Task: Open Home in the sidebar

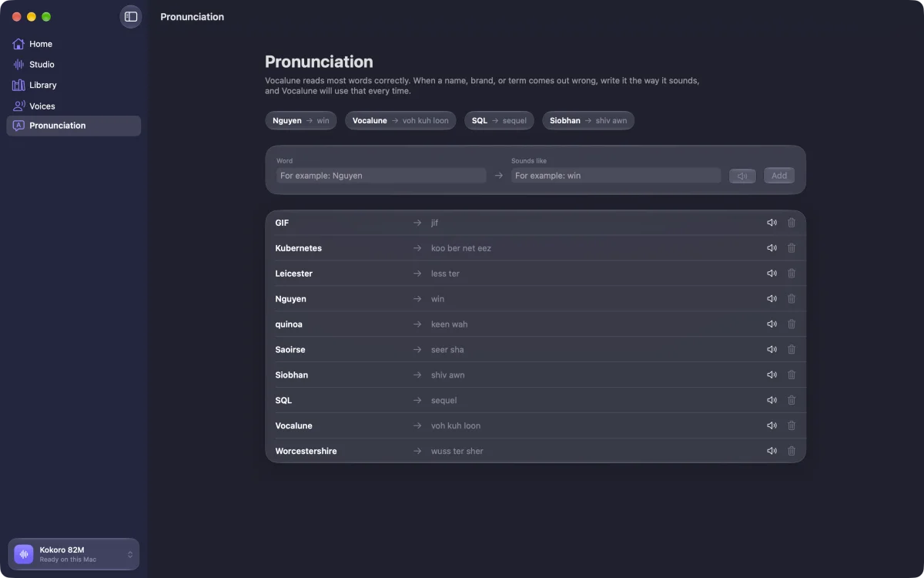Action: pos(74,44)
